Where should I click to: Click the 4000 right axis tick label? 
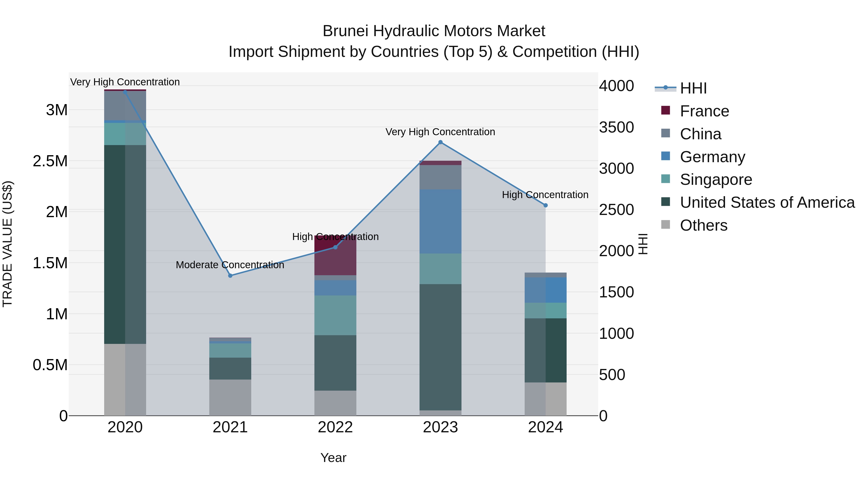616,86
